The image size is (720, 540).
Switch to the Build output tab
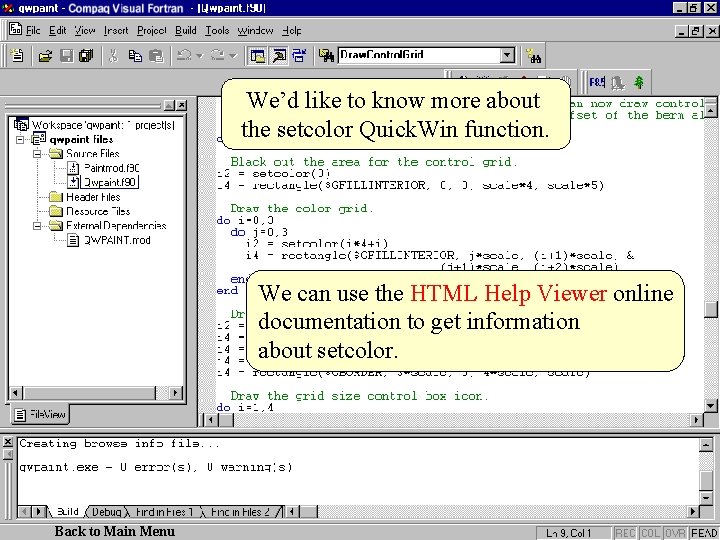click(67, 512)
